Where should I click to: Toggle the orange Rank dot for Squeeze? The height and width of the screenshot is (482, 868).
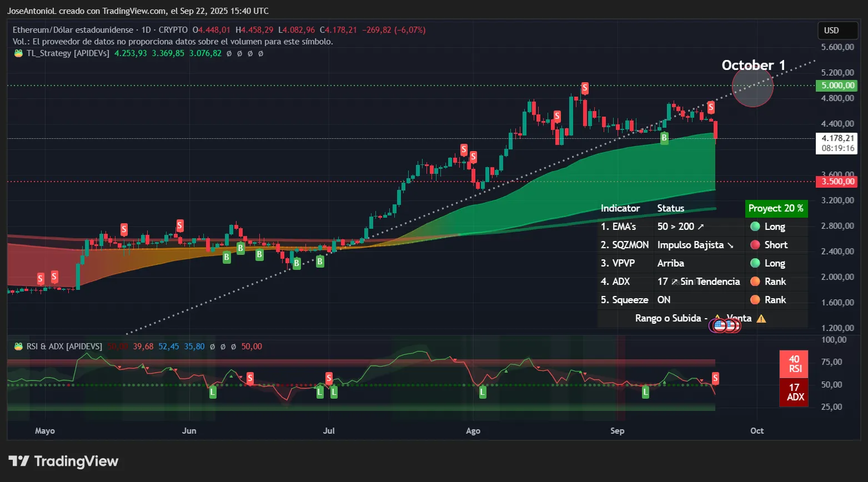tap(755, 300)
